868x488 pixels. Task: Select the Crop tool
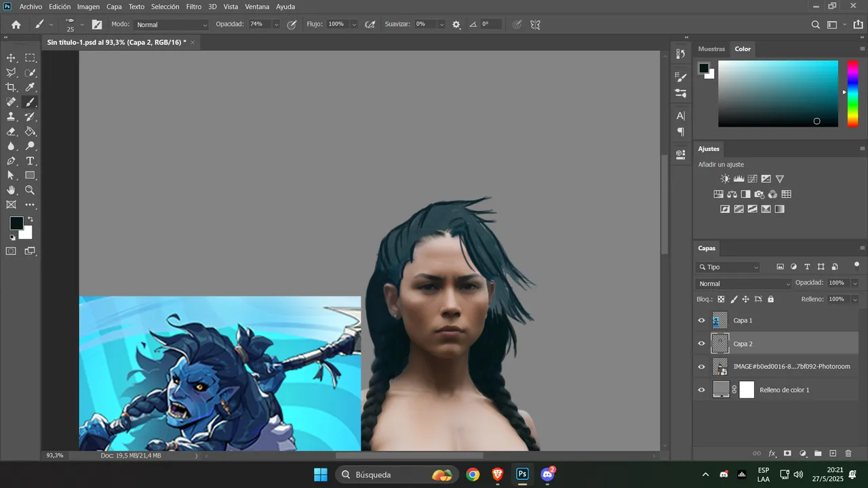coord(11,87)
